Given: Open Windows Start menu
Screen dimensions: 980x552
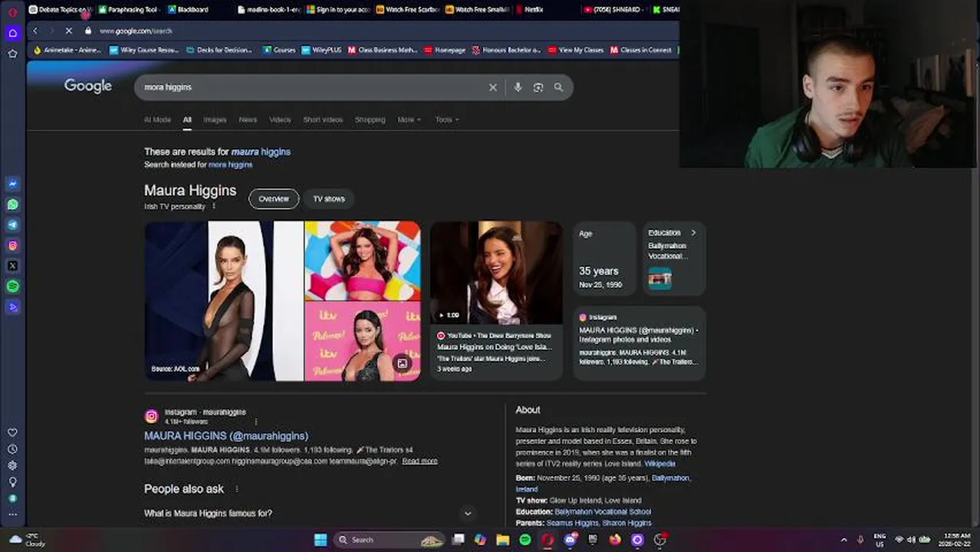Looking at the screenshot, I should tap(321, 540).
